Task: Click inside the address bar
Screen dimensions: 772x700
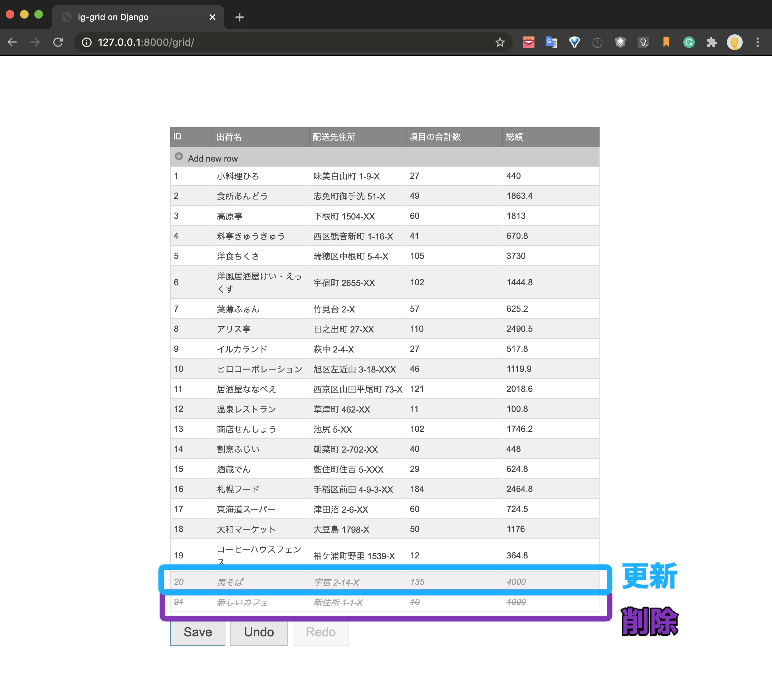Action: [268, 43]
